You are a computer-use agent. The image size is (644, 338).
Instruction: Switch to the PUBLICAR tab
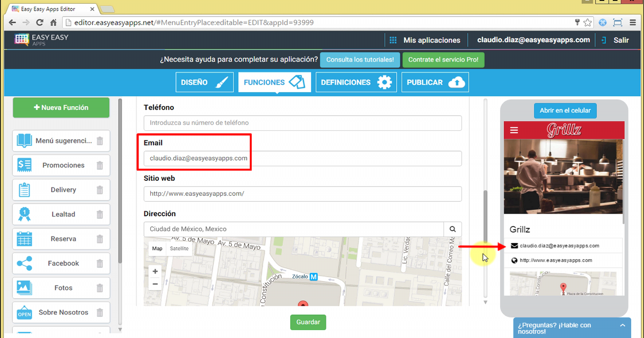435,83
